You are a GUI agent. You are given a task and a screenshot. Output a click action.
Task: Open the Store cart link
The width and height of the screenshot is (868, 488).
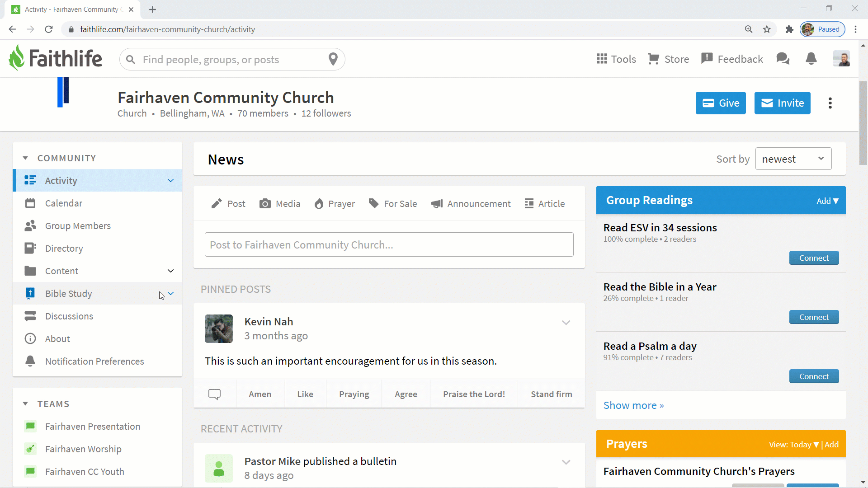pos(669,59)
